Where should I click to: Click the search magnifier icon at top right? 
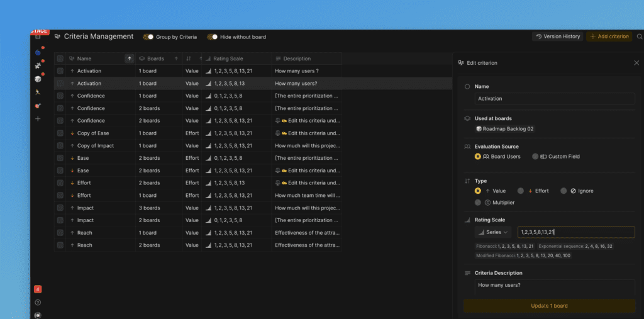pos(640,36)
